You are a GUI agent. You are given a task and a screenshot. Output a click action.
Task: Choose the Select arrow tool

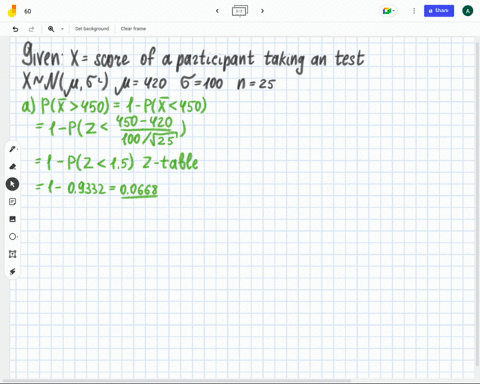(x=12, y=184)
